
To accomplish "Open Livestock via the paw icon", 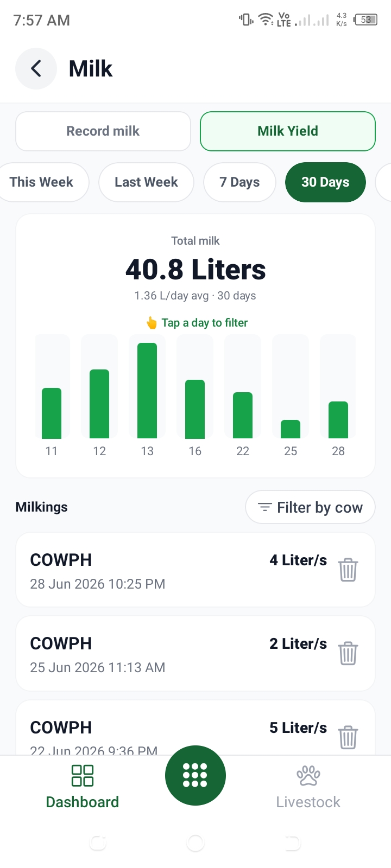I will point(308,775).
